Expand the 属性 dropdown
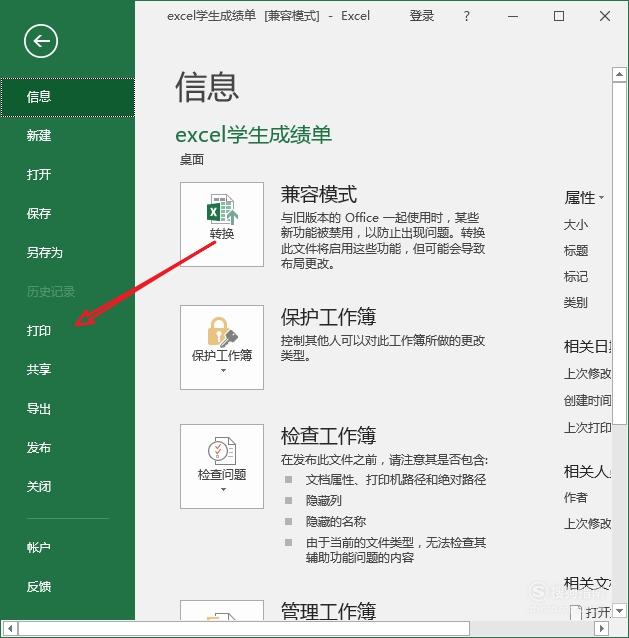This screenshot has height=638, width=629. tap(584, 198)
